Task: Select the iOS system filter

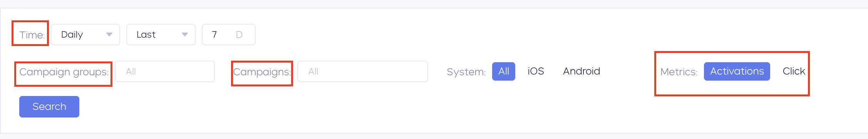Action: [x=536, y=71]
